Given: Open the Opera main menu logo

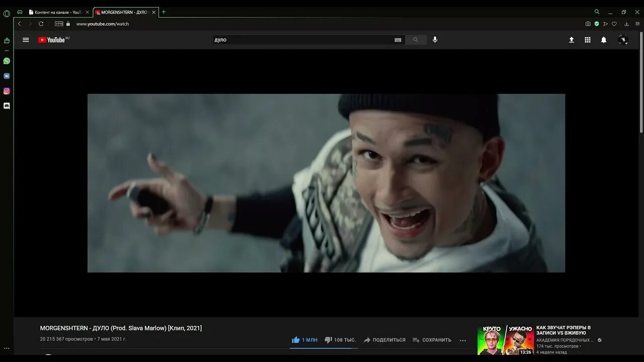Looking at the screenshot, I should point(7,14).
